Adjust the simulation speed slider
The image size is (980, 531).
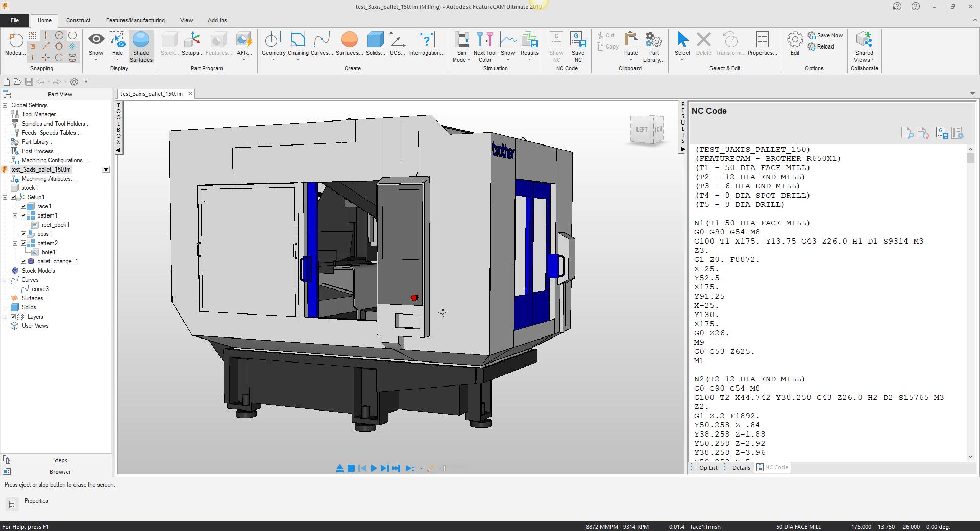tap(445, 468)
